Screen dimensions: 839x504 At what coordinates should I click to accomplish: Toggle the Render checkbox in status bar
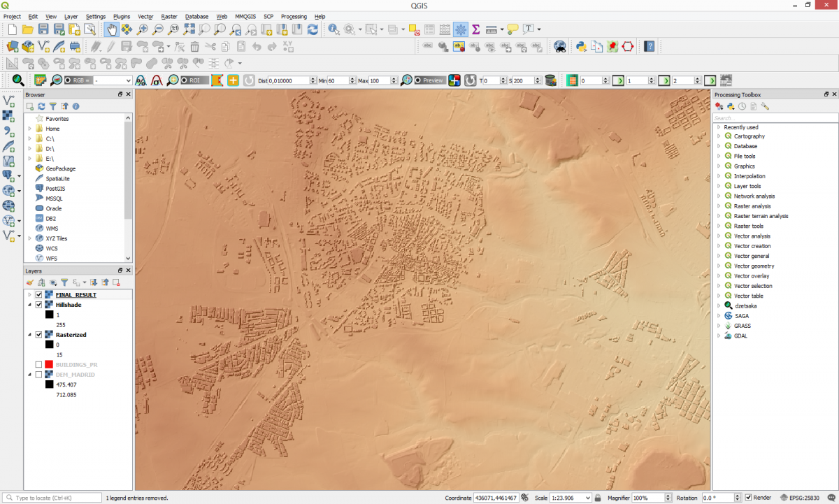tap(748, 498)
